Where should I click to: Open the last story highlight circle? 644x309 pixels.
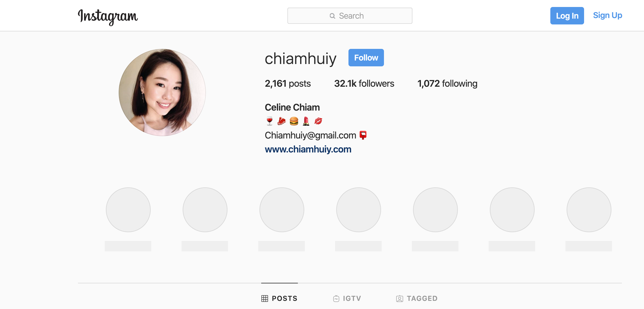click(x=589, y=210)
